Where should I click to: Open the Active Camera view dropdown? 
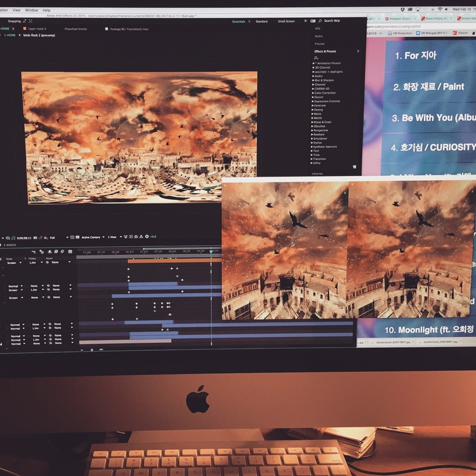pos(93,237)
